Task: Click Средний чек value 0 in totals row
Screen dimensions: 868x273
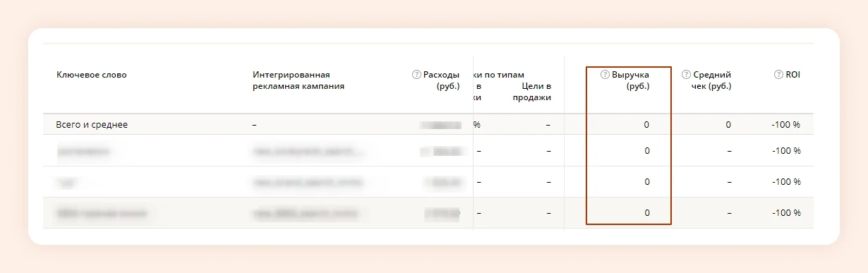Action: tap(728, 125)
